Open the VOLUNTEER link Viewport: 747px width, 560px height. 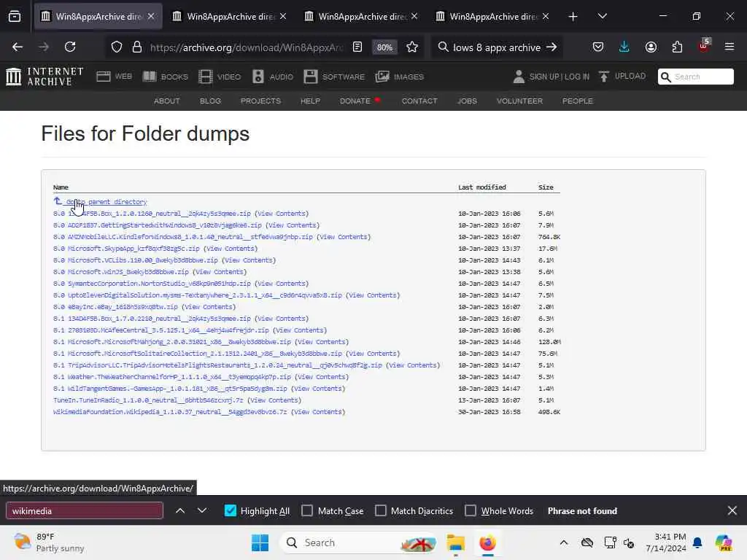(519, 101)
